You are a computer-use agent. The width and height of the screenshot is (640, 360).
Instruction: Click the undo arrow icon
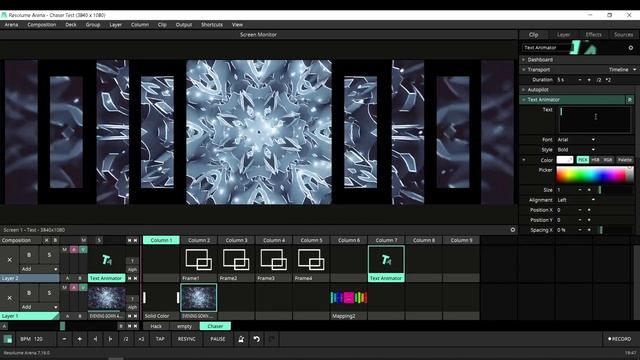coord(256,339)
